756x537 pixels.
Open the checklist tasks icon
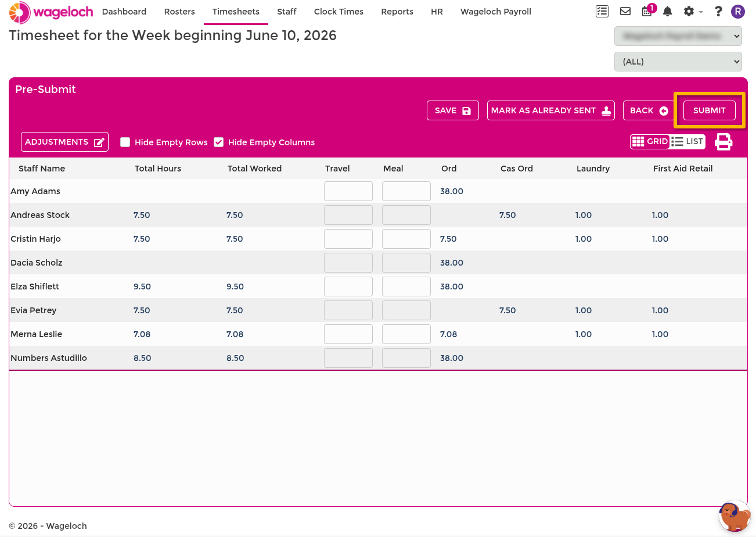(x=602, y=11)
